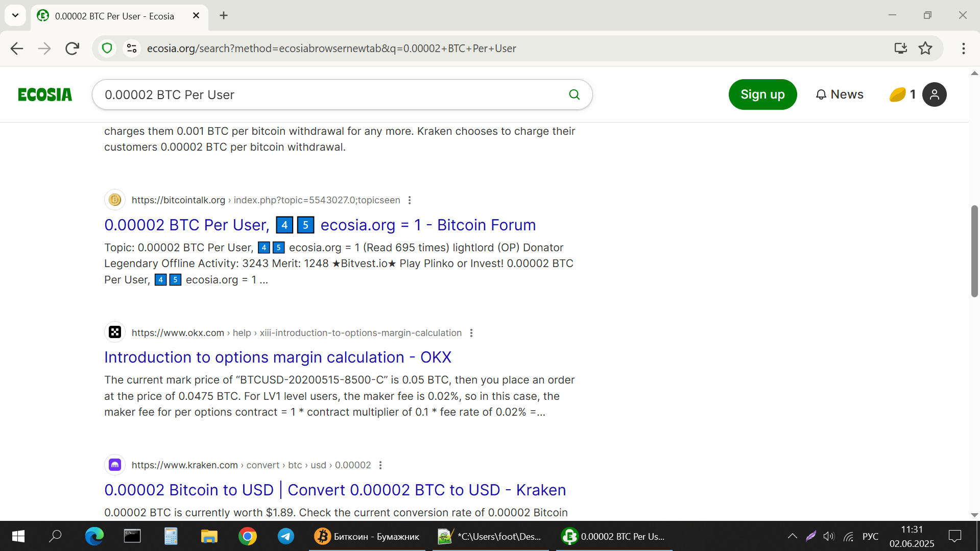Click the scrollbar up arrow
The width and height of the screenshot is (980, 551).
click(974, 74)
